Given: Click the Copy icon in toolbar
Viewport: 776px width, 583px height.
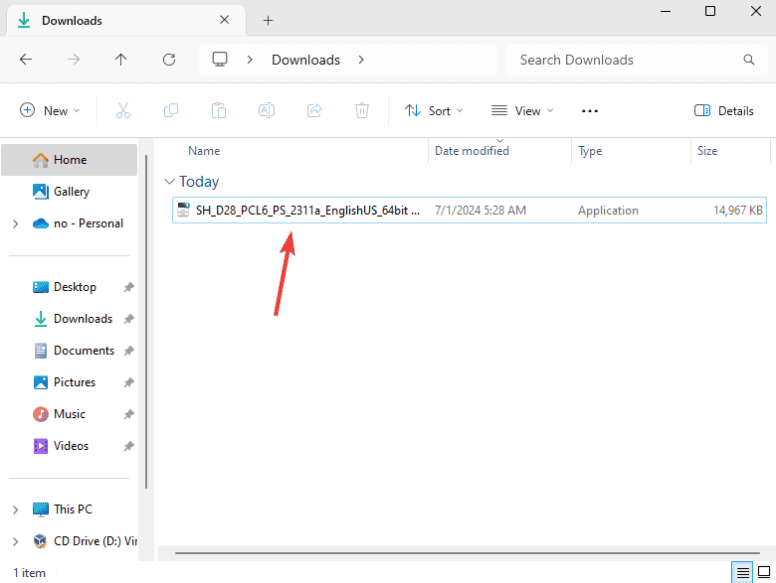Looking at the screenshot, I should [x=171, y=111].
